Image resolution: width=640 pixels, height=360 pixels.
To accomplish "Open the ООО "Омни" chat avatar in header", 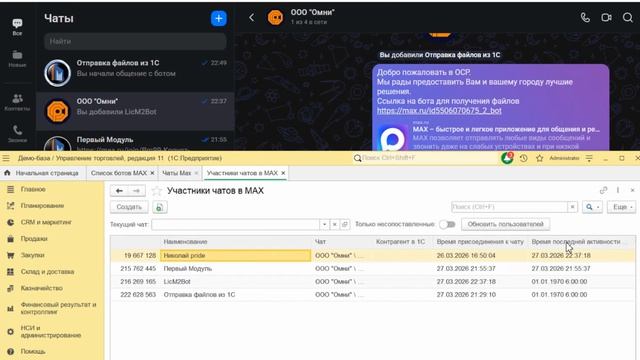I will [276, 18].
